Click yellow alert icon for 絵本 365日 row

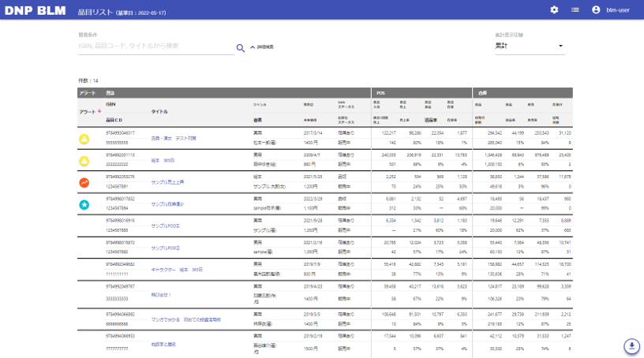(84, 161)
